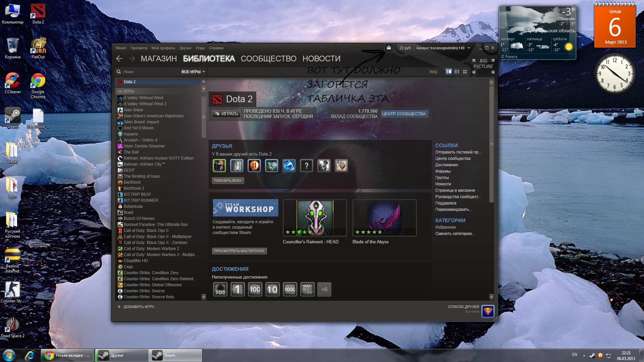The height and width of the screenshot is (362, 644).
Task: Click the unknown question mark friend avatar
Action: (306, 166)
